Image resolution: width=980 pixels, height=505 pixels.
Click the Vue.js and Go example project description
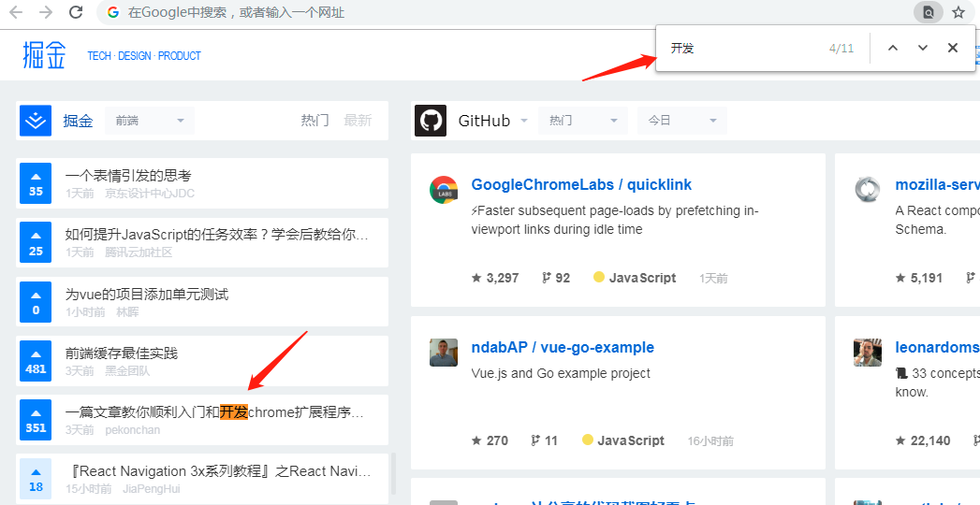coord(561,373)
